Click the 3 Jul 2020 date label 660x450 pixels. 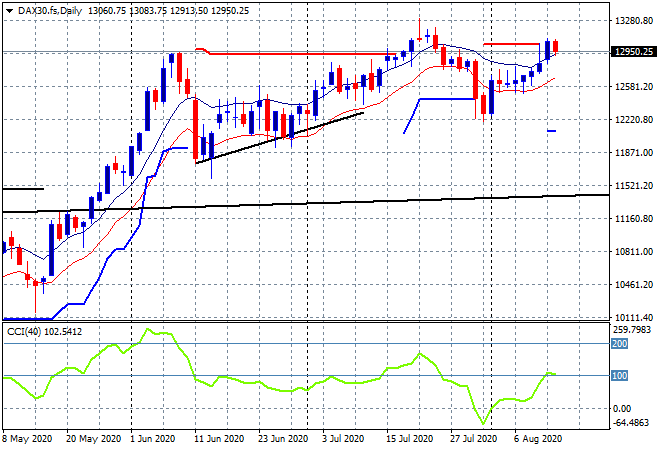(343, 439)
